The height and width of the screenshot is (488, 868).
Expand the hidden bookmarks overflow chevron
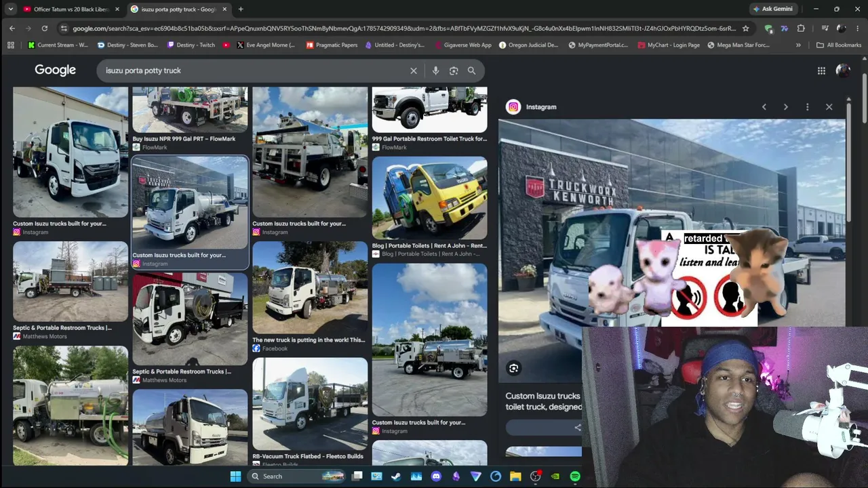point(798,45)
